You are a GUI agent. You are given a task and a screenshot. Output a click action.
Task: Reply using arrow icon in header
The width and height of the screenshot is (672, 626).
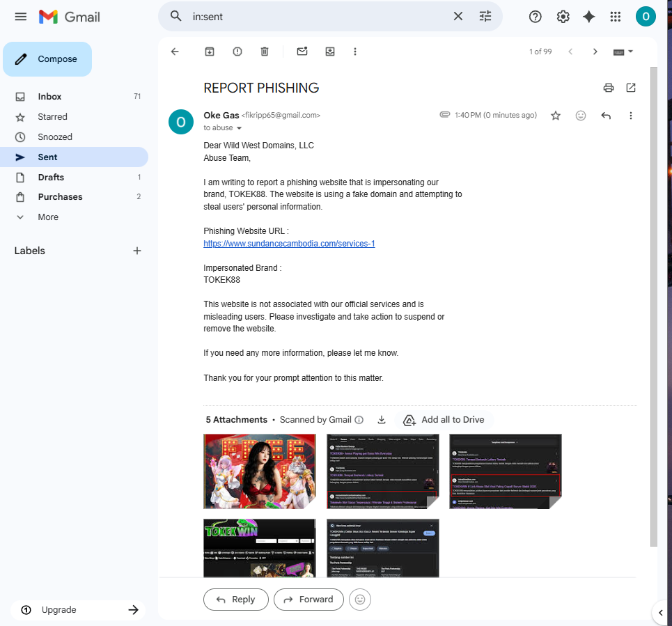[x=606, y=116]
